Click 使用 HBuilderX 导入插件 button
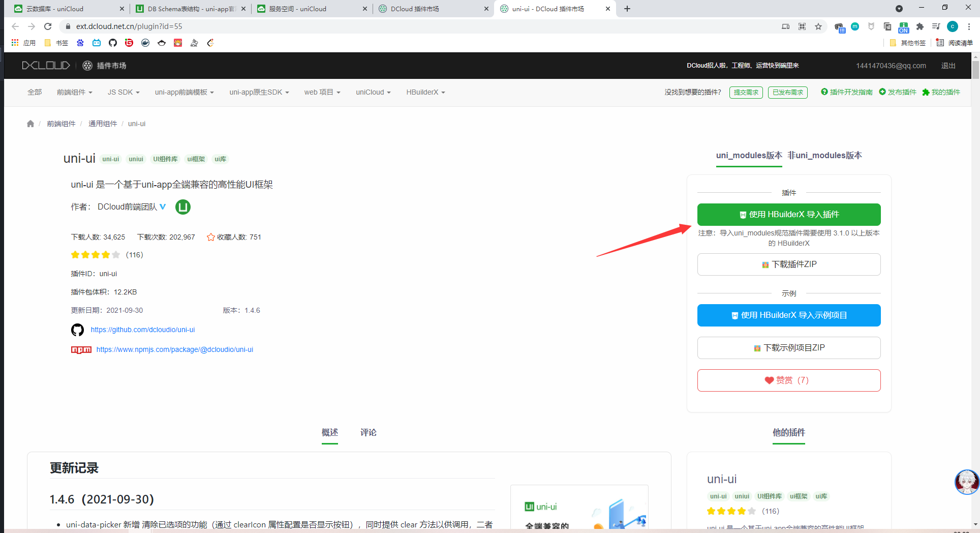The height and width of the screenshot is (533, 980). click(788, 215)
